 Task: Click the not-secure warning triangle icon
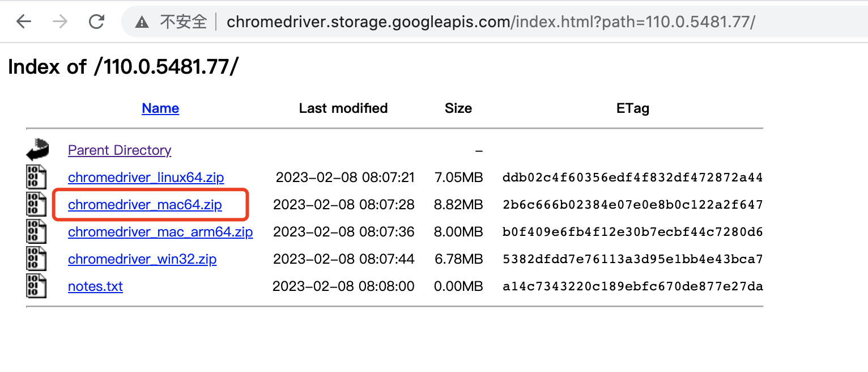[142, 23]
